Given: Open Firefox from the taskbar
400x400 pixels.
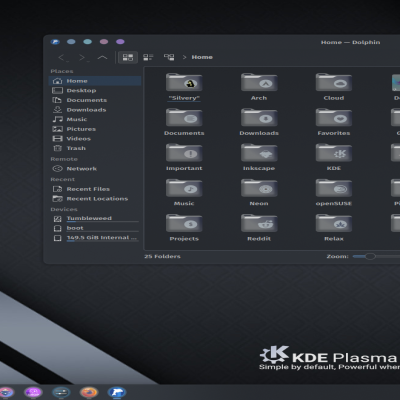Looking at the screenshot, I should (x=89, y=392).
